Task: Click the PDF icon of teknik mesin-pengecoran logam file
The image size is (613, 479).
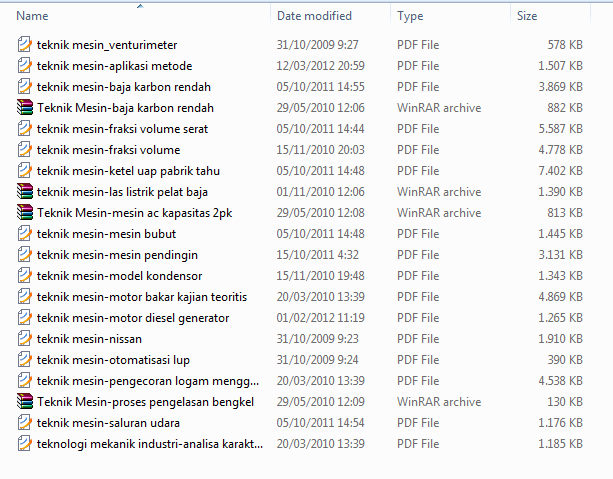Action: click(x=24, y=380)
